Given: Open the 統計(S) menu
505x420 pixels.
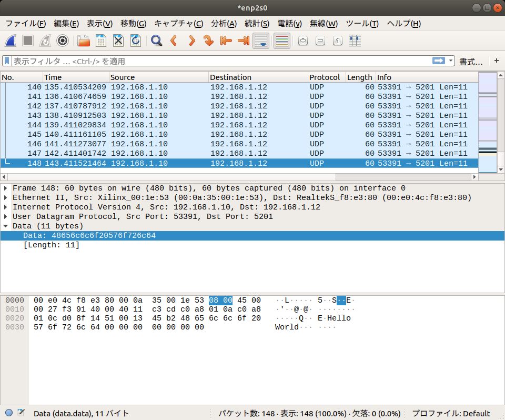Looking at the screenshot, I should coord(257,24).
